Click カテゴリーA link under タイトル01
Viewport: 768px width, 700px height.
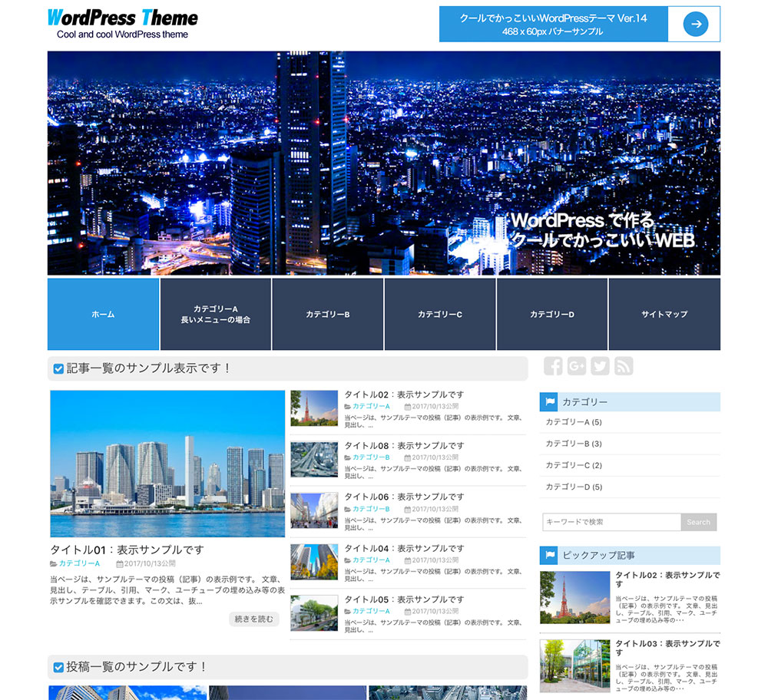point(79,563)
